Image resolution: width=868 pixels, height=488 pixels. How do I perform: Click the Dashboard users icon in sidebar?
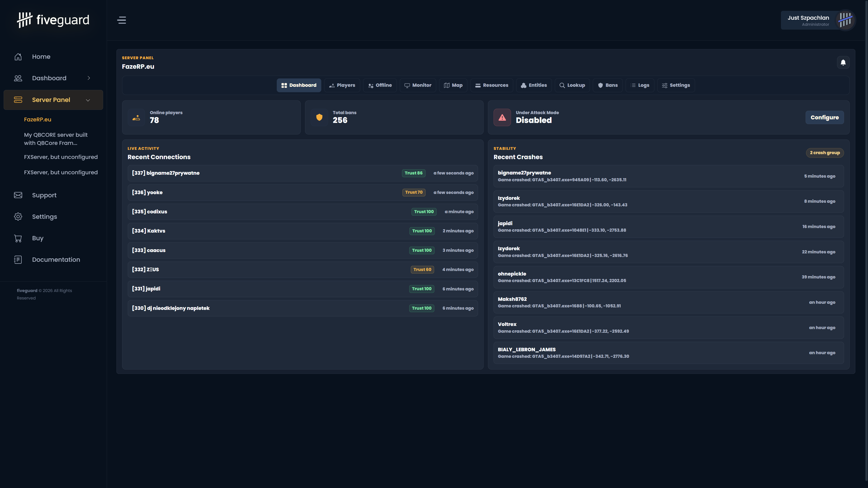pos(18,78)
